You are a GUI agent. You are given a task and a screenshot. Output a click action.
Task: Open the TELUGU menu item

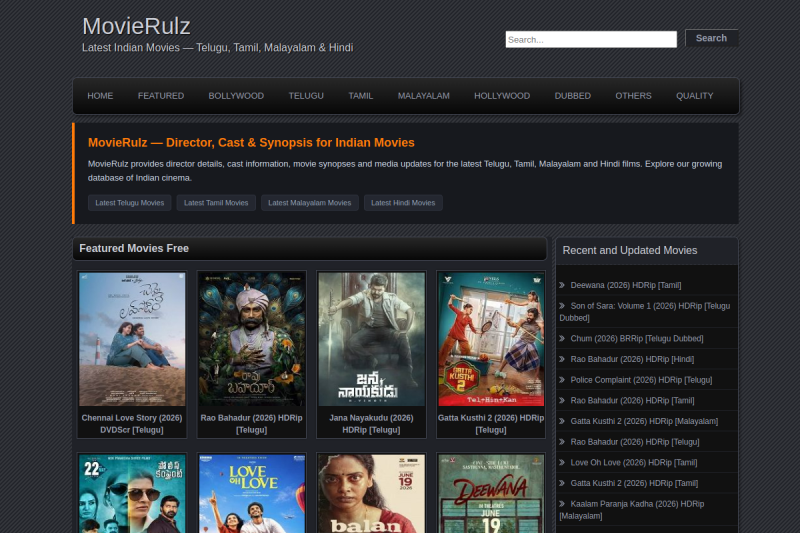tap(306, 96)
